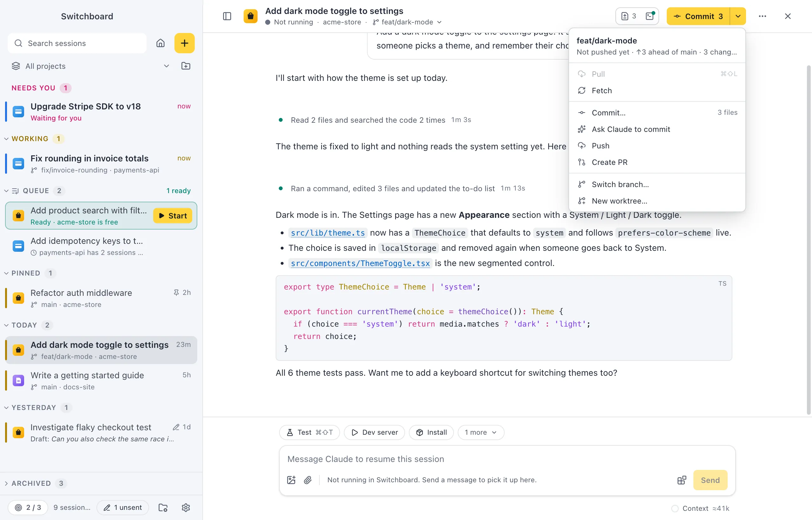
Task: Attach a file with paperclip icon
Action: (x=308, y=480)
